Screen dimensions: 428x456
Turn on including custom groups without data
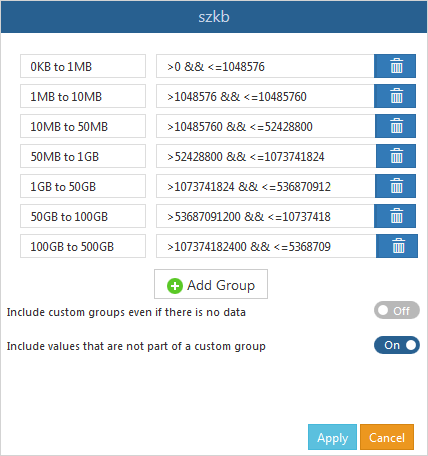coord(397,310)
